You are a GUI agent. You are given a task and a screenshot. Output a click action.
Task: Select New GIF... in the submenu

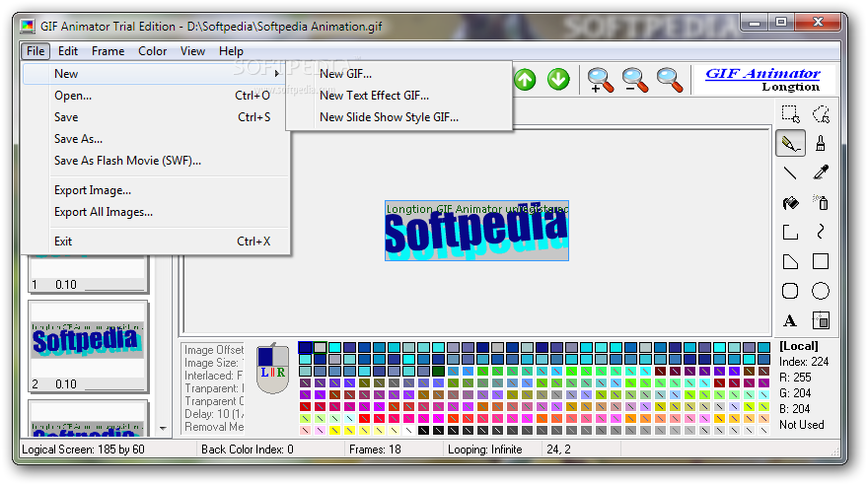[x=399, y=74]
